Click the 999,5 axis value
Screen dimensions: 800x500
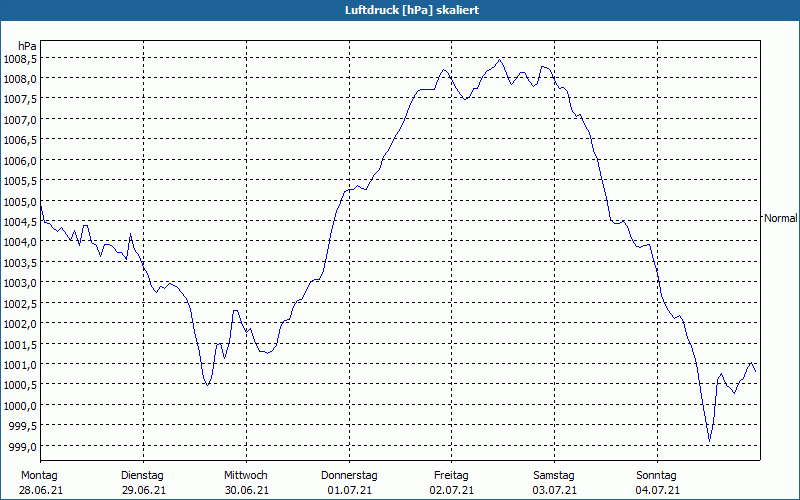tap(22, 426)
